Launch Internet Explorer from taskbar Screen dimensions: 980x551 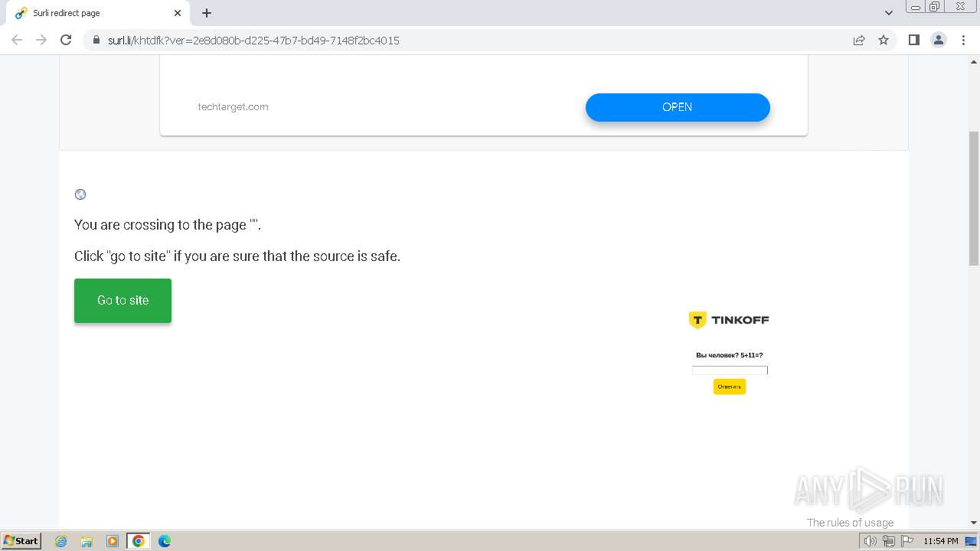pyautogui.click(x=61, y=541)
